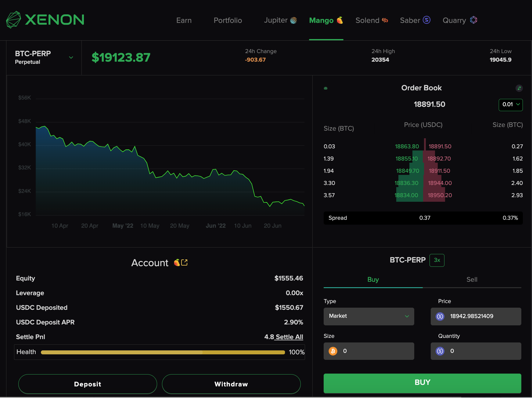Click the bid size 3.57
This screenshot has height=398, width=532.
coord(329,195)
